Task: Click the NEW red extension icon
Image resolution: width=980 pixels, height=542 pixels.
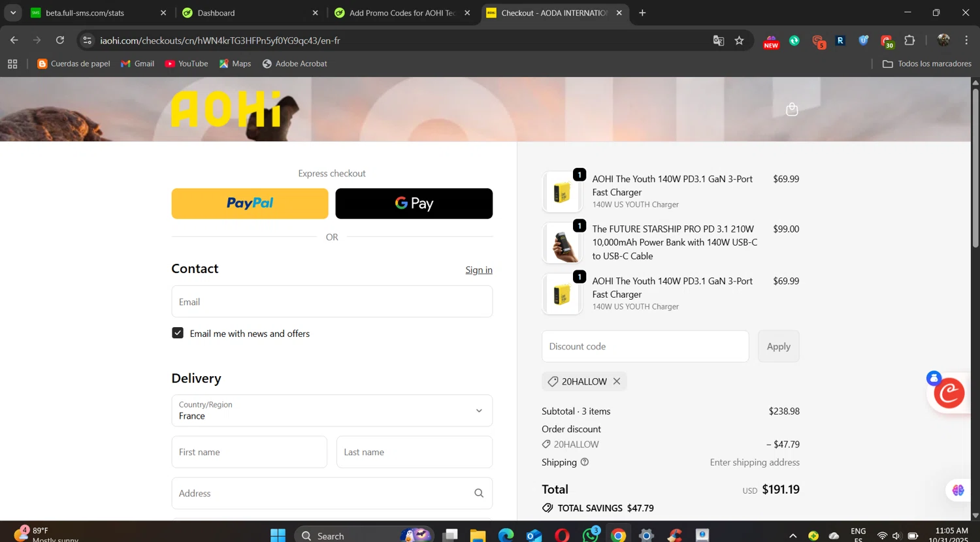Action: (x=771, y=42)
